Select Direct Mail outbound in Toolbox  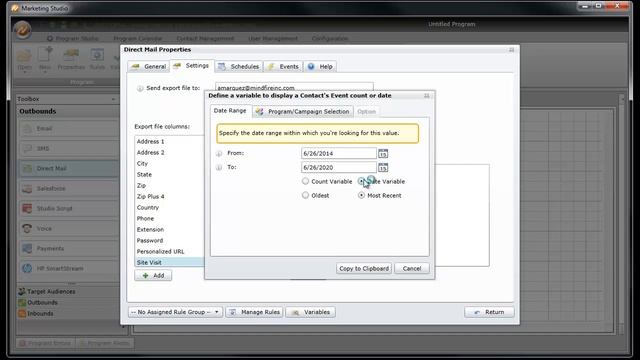click(x=69, y=169)
